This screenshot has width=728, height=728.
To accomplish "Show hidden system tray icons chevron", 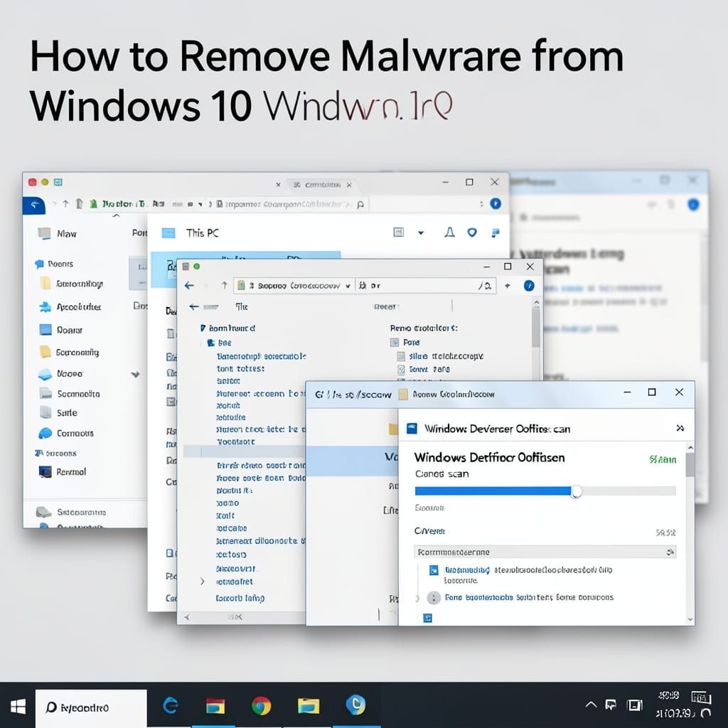I will 591,705.
